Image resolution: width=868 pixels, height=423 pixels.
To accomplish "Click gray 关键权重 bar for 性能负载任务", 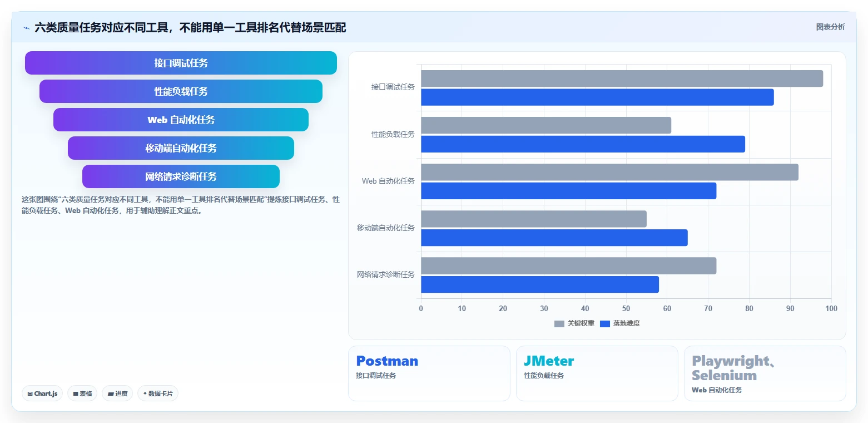I will 546,125.
